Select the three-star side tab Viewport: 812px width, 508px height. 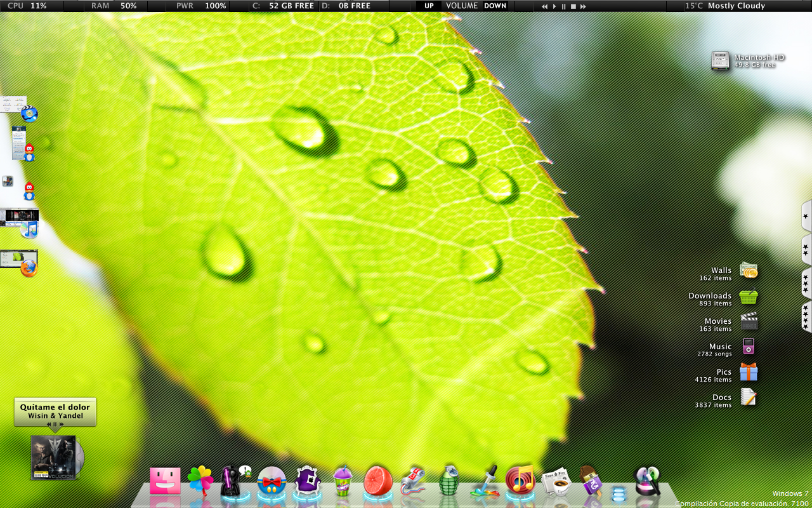(x=806, y=283)
